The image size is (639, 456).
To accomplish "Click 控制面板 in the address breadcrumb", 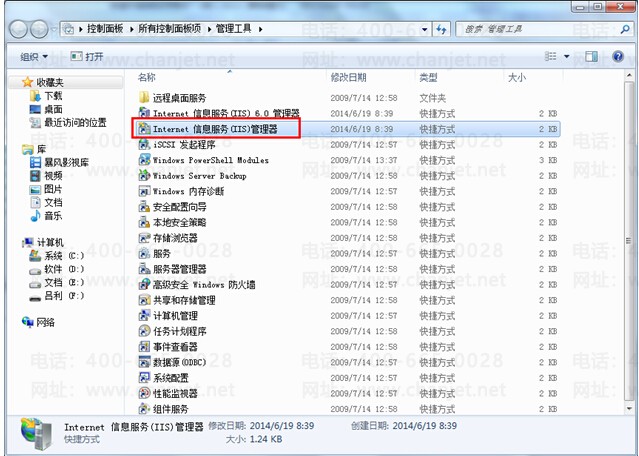I will [105, 29].
